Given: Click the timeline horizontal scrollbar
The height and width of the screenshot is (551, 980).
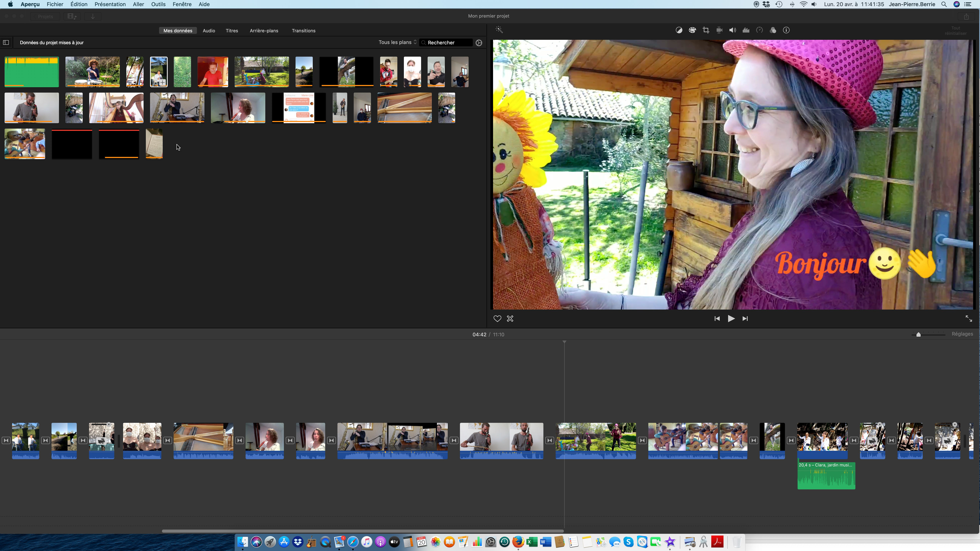Looking at the screenshot, I should [363, 531].
